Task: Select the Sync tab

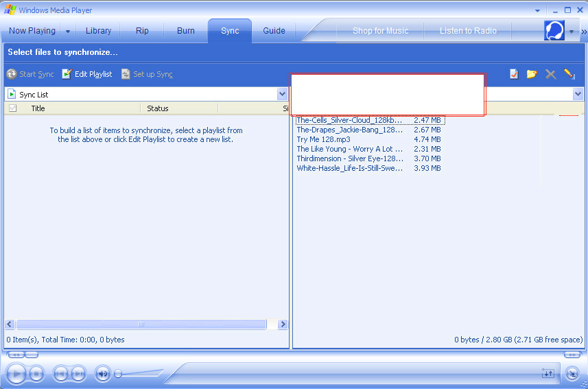Action: click(230, 31)
